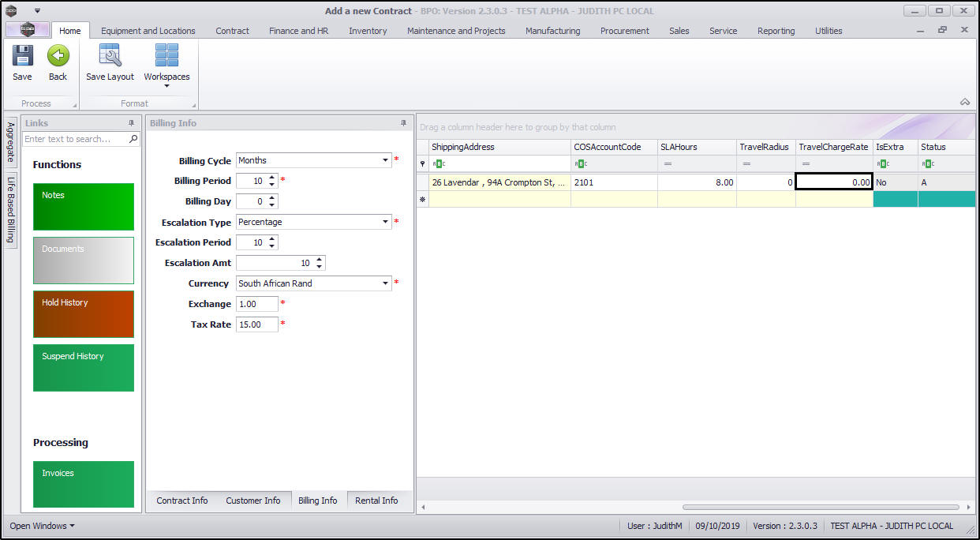980x540 pixels.
Task: Open the Life Based Billing side tab
Action: [11, 209]
